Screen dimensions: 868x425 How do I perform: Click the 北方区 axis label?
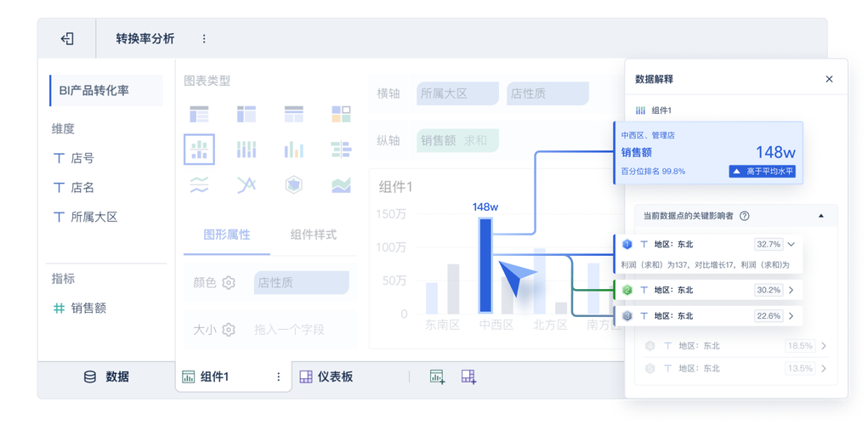point(550,326)
